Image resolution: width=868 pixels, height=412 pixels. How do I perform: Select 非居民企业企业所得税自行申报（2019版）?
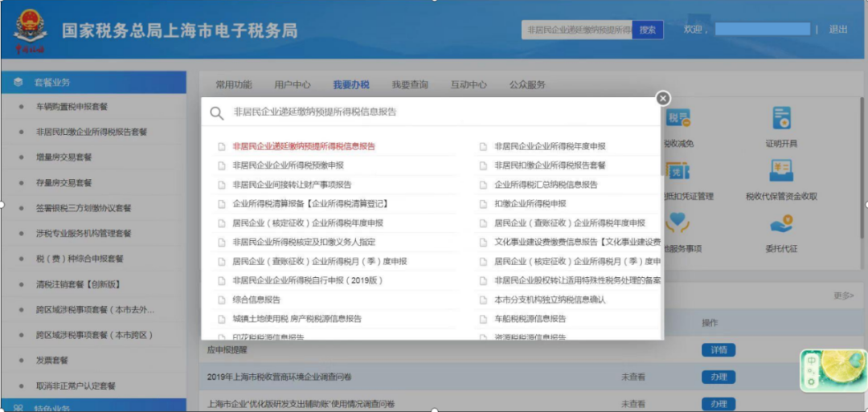click(308, 281)
